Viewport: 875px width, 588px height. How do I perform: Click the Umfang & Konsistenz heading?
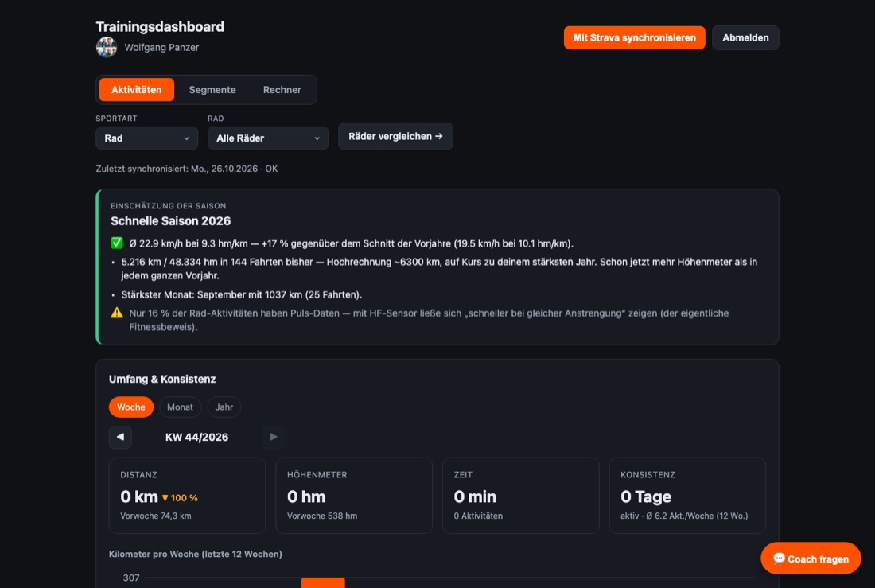pos(162,380)
